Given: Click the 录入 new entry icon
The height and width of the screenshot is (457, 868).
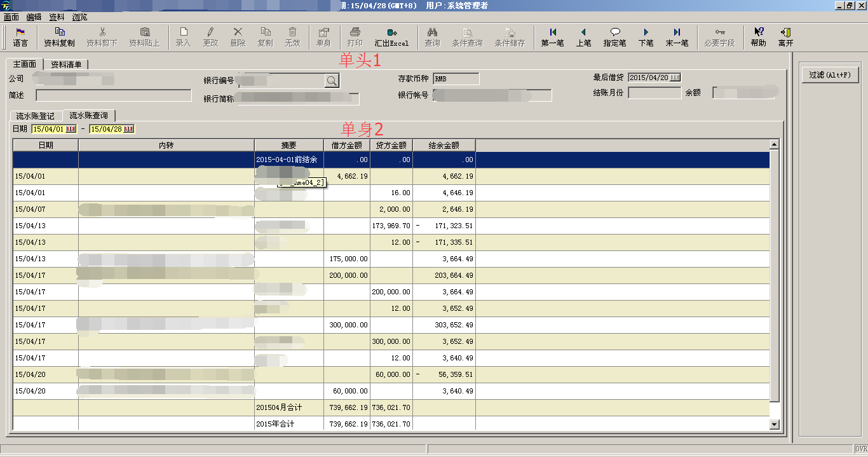Looking at the screenshot, I should pos(183,38).
